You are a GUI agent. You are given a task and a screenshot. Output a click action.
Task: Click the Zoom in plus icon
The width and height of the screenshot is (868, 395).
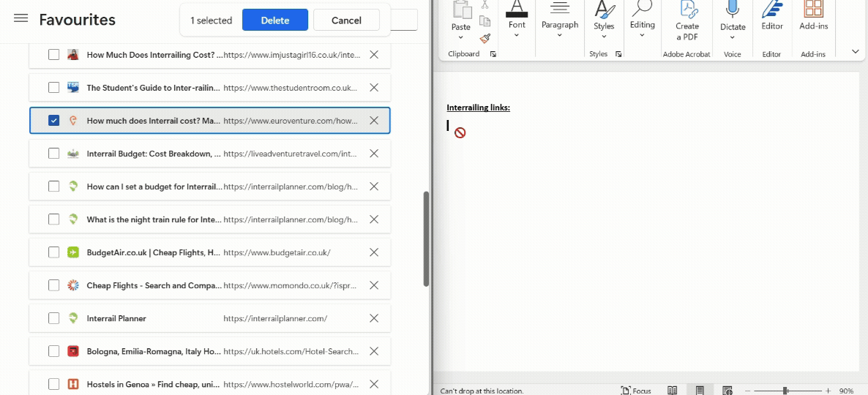coord(828,391)
